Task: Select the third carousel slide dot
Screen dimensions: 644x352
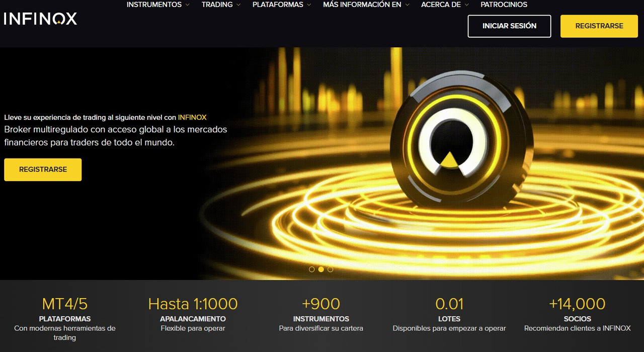Action: click(330, 269)
